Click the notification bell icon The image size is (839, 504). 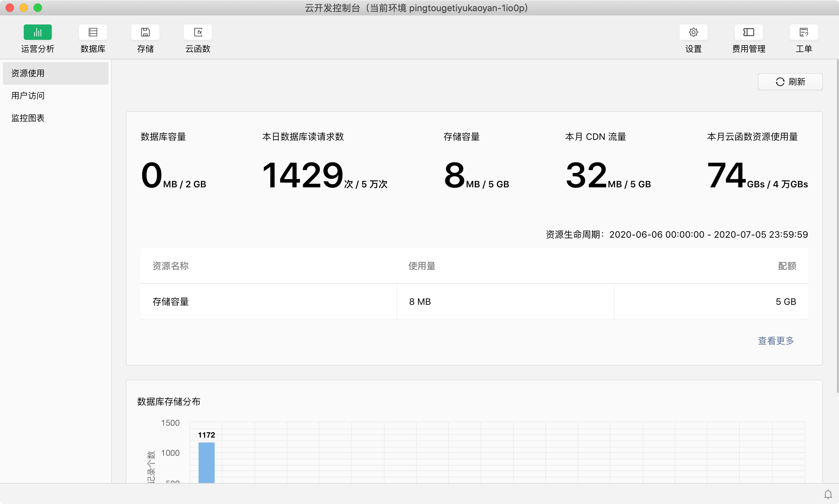[828, 494]
